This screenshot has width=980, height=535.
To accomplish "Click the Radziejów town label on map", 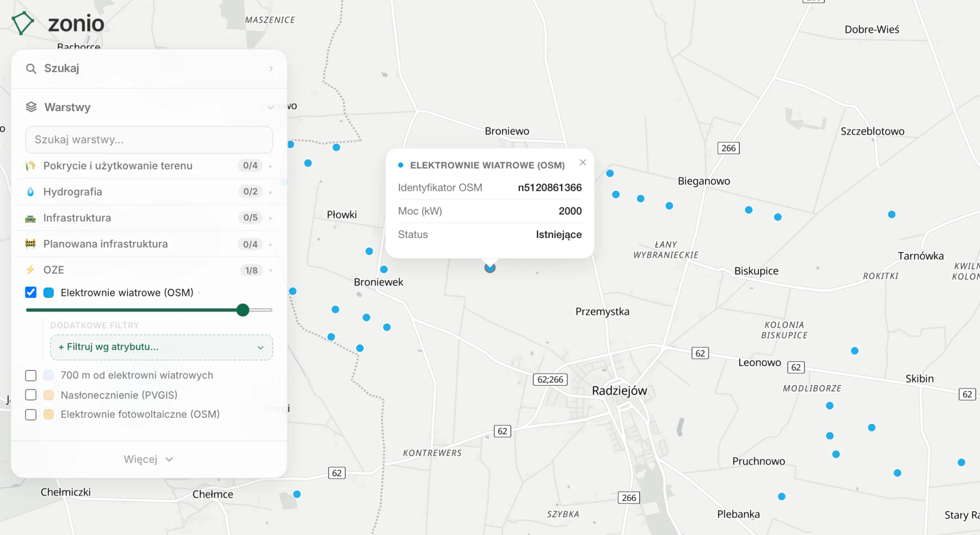I will click(620, 391).
